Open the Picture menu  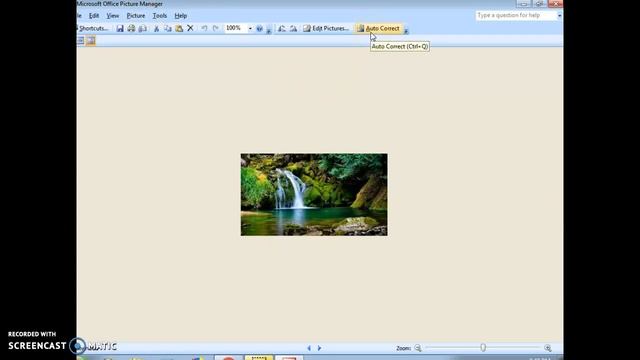[136, 16]
